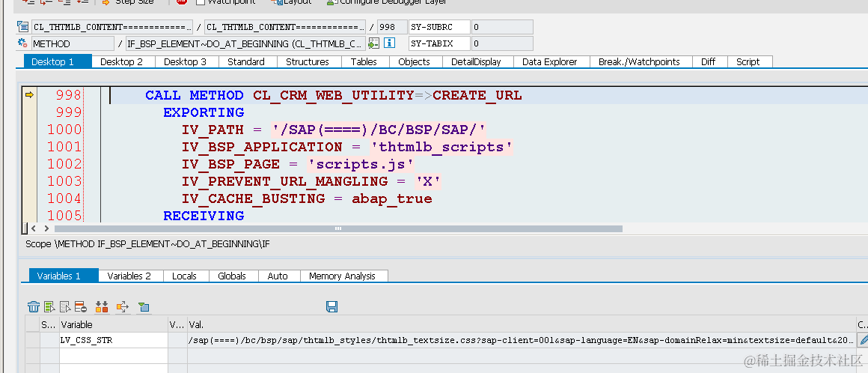Click the Variable column header

coord(114,324)
